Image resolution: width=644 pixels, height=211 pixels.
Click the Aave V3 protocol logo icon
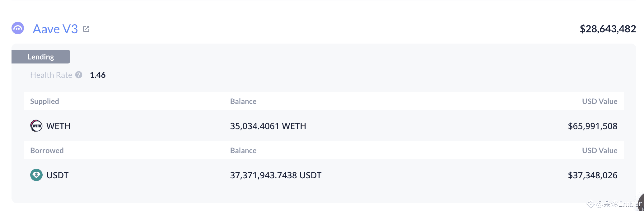18,28
